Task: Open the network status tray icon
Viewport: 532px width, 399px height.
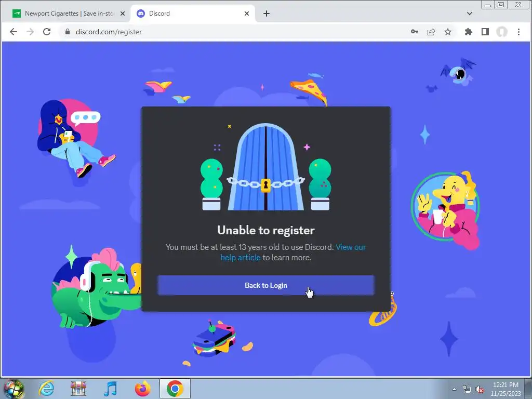Action: point(467,389)
